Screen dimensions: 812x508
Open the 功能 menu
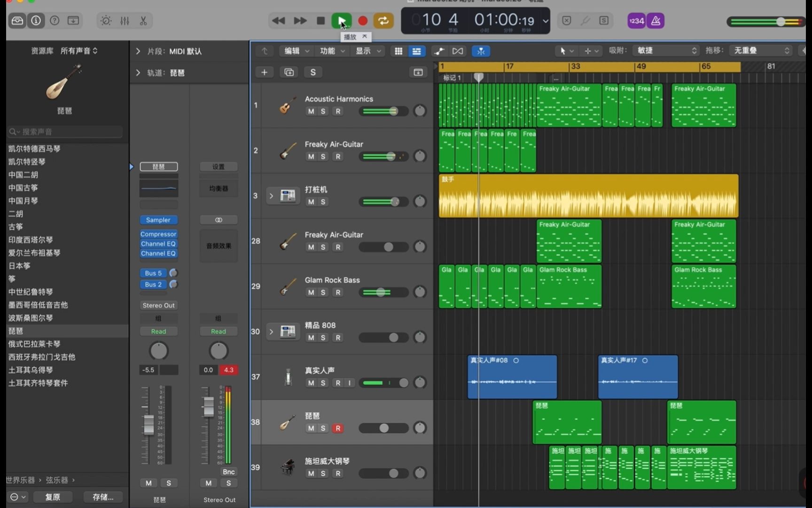pyautogui.click(x=333, y=51)
